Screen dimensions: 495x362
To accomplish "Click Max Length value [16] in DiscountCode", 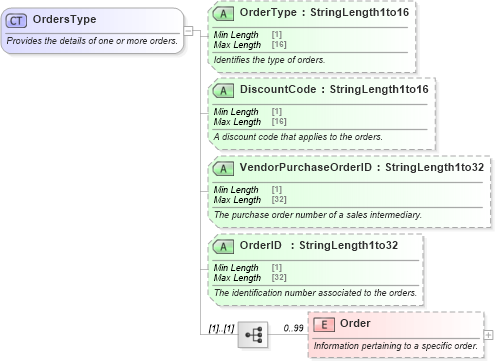I will pos(279,121).
